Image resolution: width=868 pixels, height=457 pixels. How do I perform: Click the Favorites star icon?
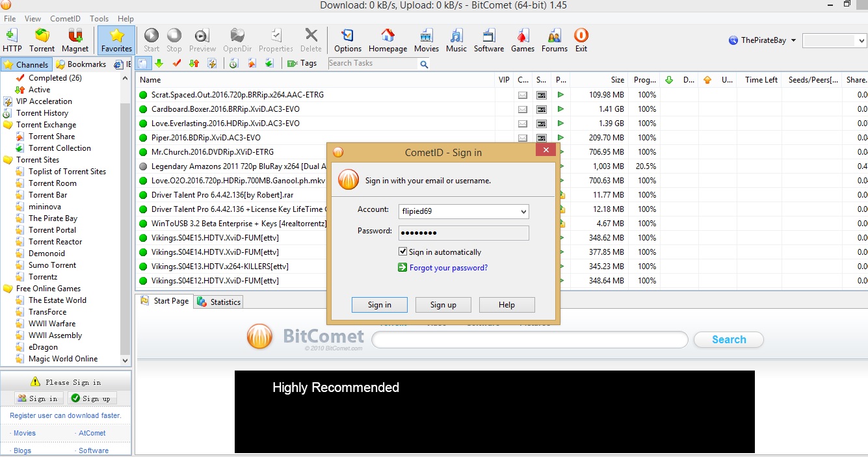tap(116, 40)
